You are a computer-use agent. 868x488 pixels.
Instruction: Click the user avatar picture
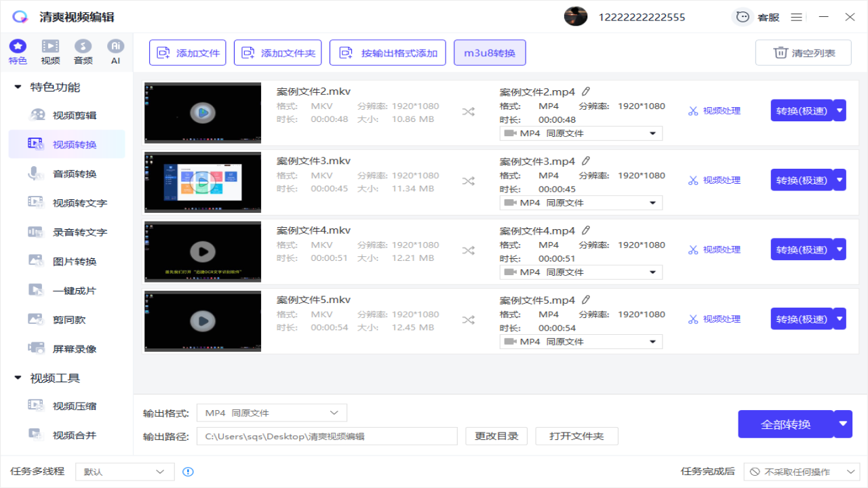[x=576, y=16]
